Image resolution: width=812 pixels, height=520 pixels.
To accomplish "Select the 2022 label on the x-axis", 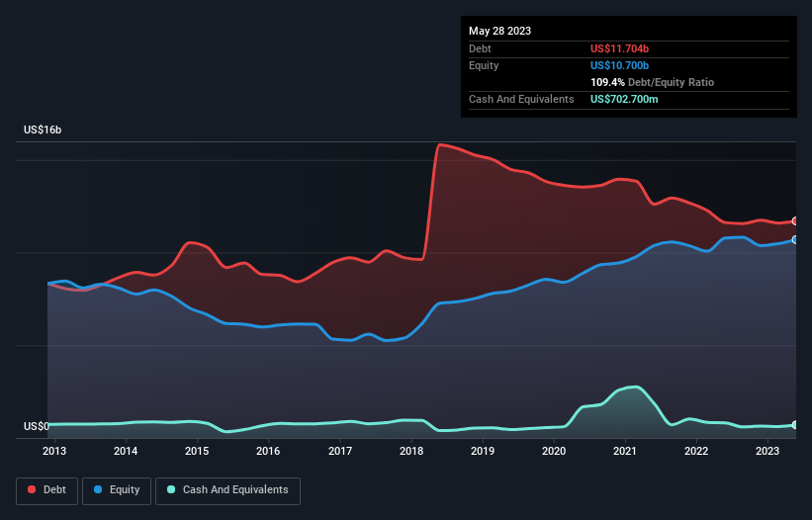I will 696,451.
